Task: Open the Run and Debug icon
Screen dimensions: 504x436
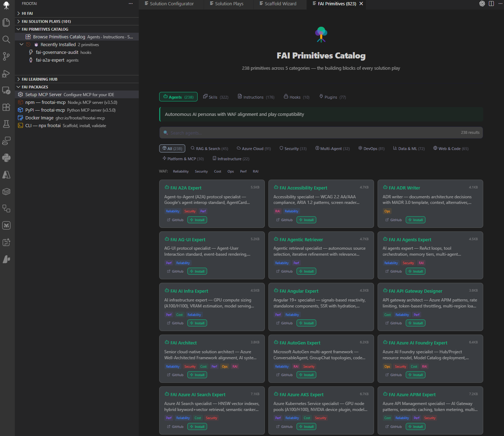Action: [6, 73]
